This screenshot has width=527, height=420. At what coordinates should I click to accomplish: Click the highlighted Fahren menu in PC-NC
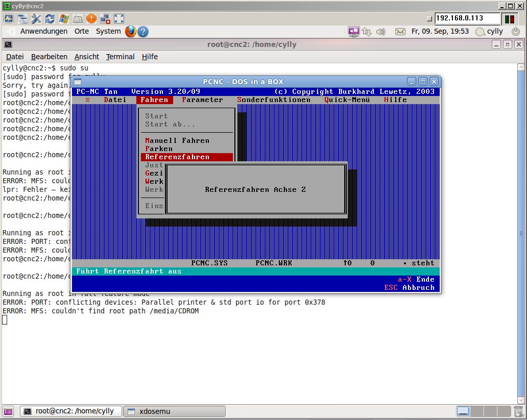(154, 100)
